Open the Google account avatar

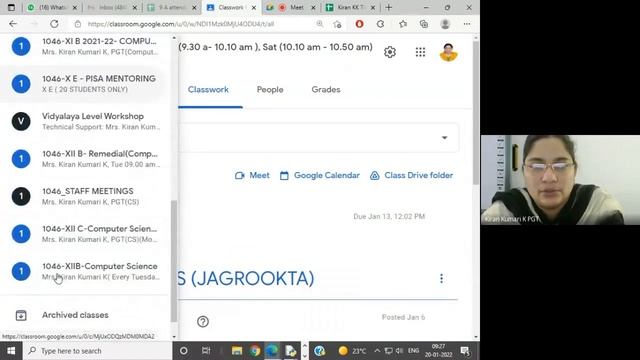448,52
